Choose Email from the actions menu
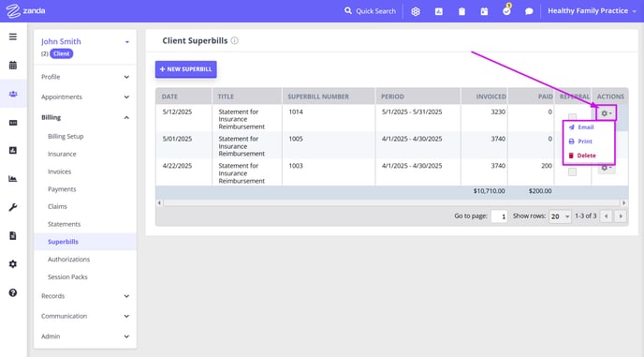This screenshot has height=357, width=644. [581, 127]
